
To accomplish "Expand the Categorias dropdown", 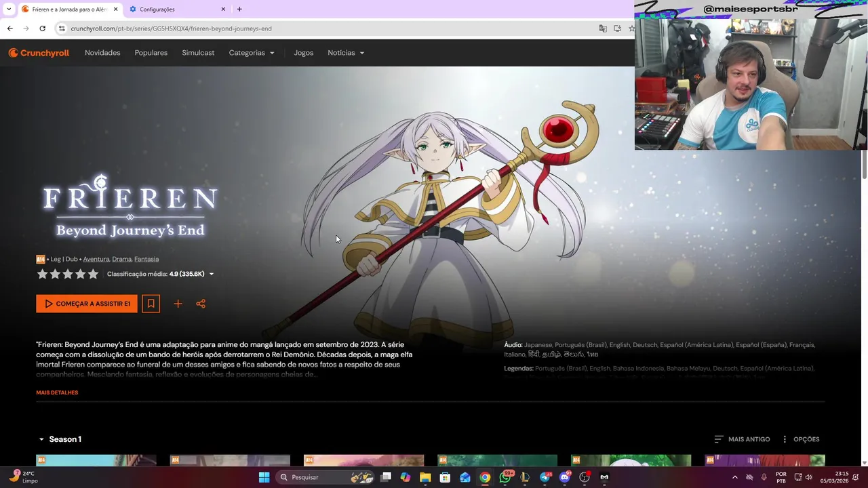I will pos(252,53).
